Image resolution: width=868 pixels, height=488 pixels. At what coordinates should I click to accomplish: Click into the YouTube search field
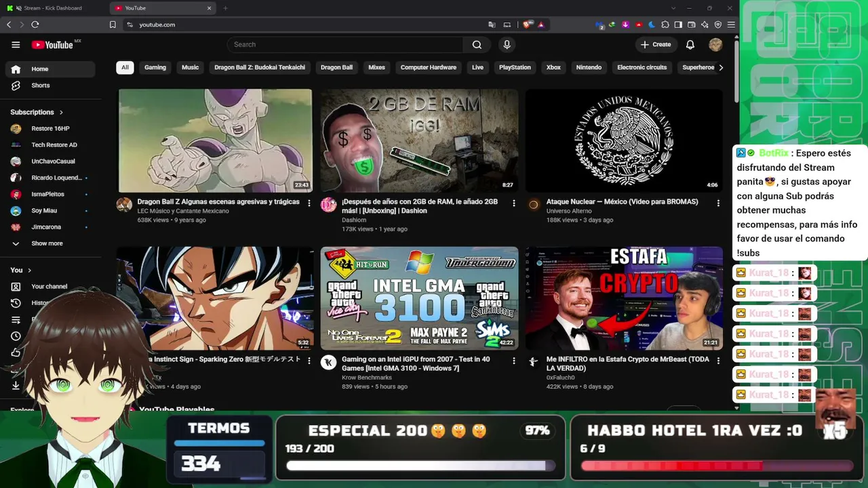point(346,45)
